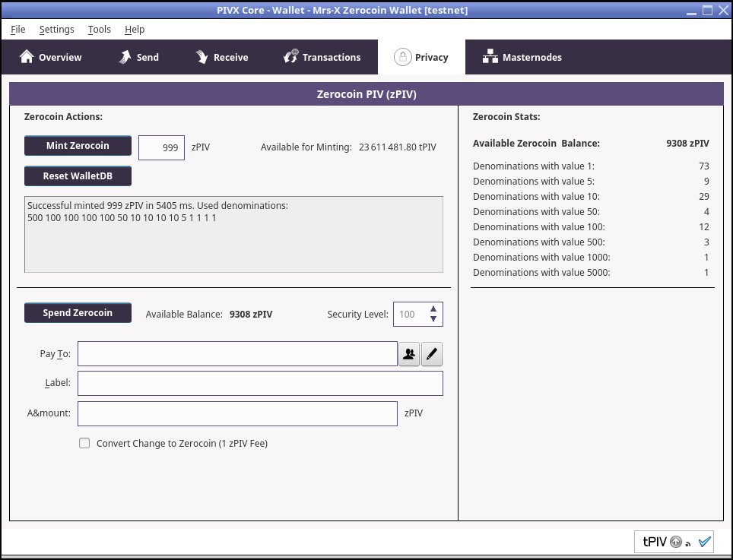The image size is (733, 560).
Task: Increase Security Level with the up arrow
Action: 433,308
